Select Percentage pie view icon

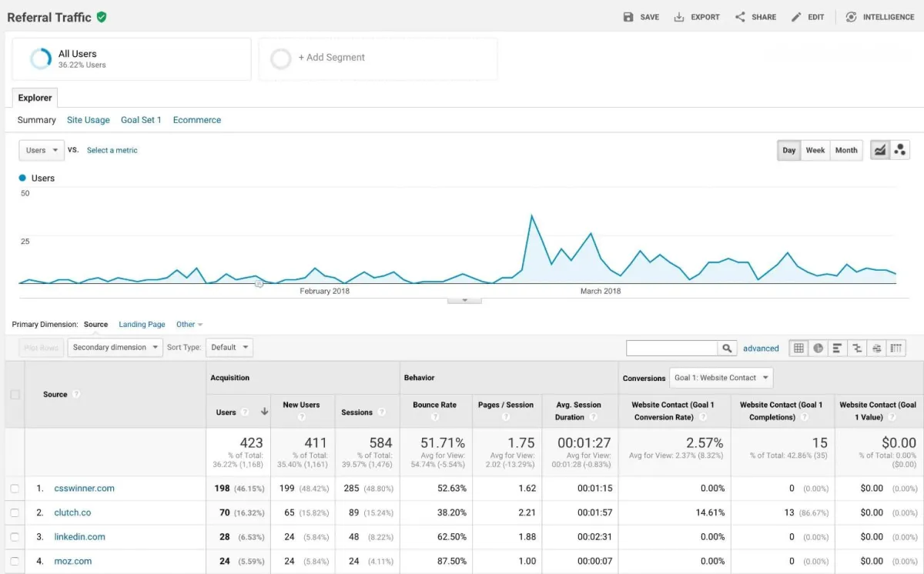tap(818, 349)
